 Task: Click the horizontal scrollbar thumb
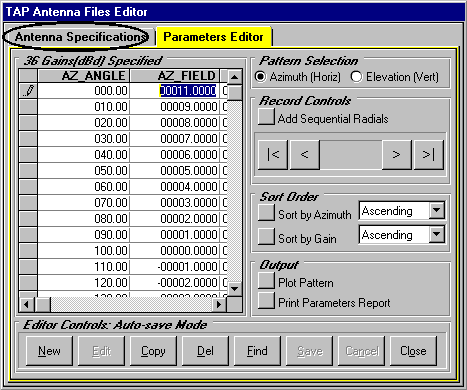[43, 304]
